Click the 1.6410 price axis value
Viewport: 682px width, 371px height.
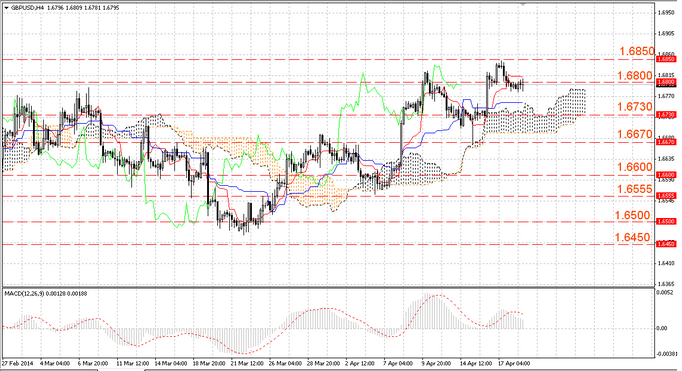coord(667,263)
